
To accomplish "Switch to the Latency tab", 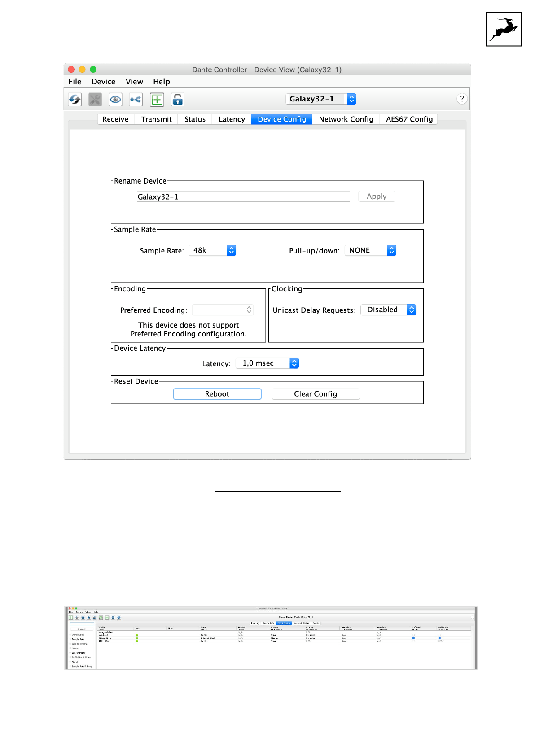I will 232,119.
